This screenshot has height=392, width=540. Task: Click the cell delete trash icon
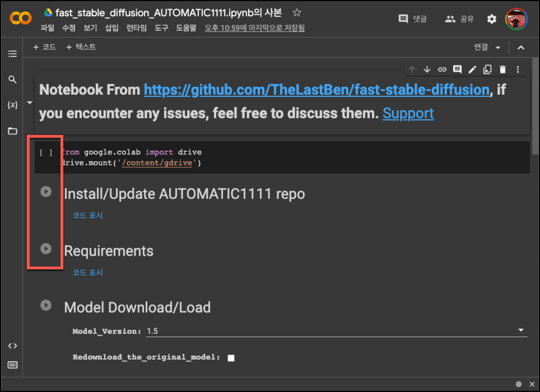click(502, 69)
